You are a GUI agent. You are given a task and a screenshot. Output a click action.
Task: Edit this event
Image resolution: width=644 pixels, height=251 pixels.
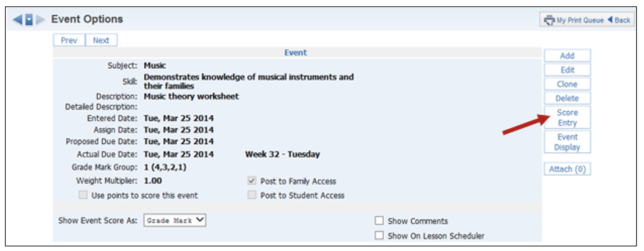[567, 70]
